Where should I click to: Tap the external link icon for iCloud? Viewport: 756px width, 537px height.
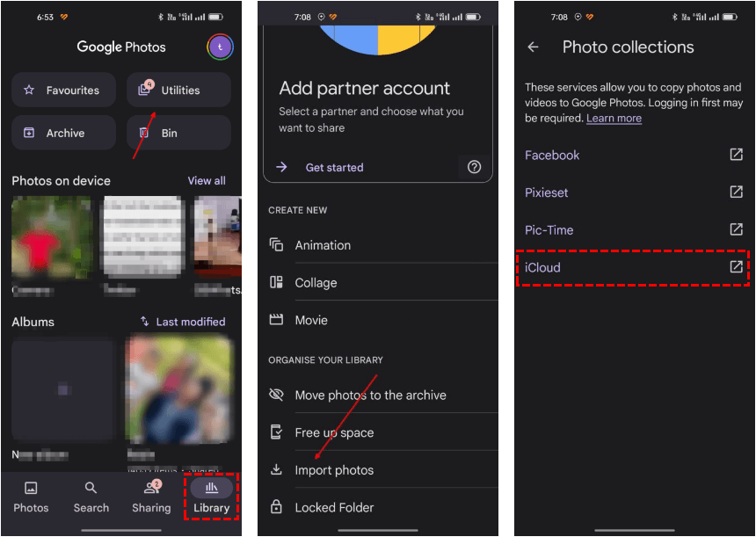(737, 266)
